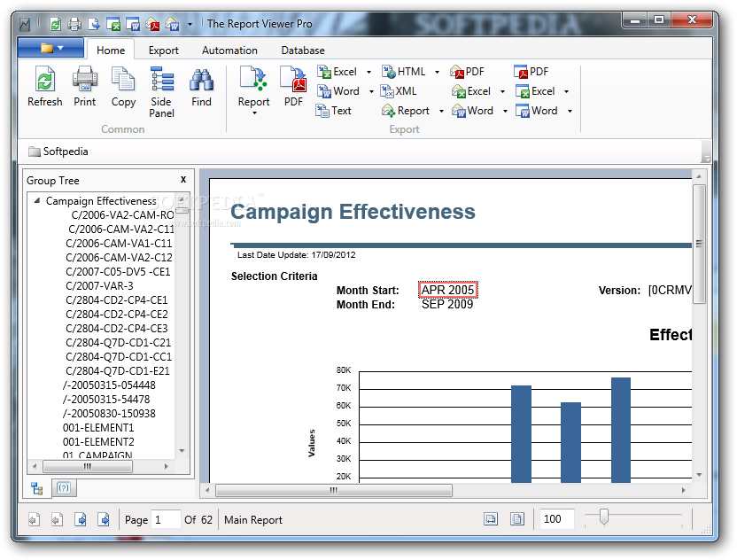Select C/2007-VAR-3 in Group Tree
The image size is (737, 560).
click(99, 286)
